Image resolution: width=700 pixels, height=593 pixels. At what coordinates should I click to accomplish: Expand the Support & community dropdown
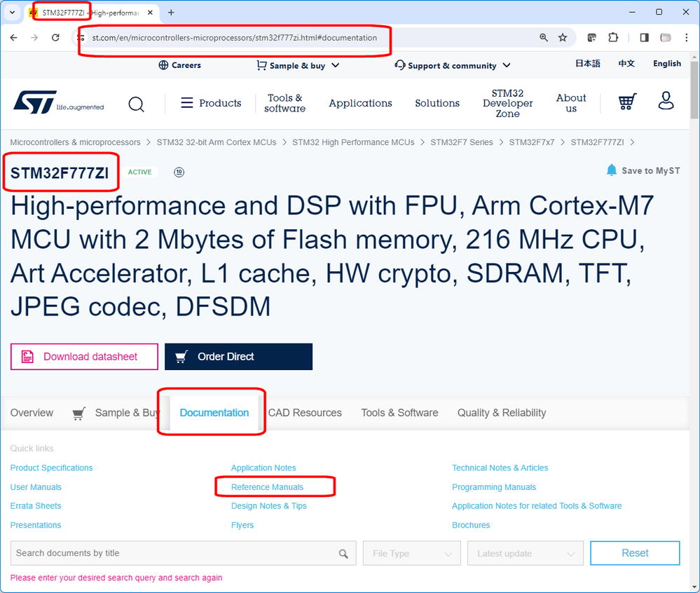pyautogui.click(x=452, y=66)
